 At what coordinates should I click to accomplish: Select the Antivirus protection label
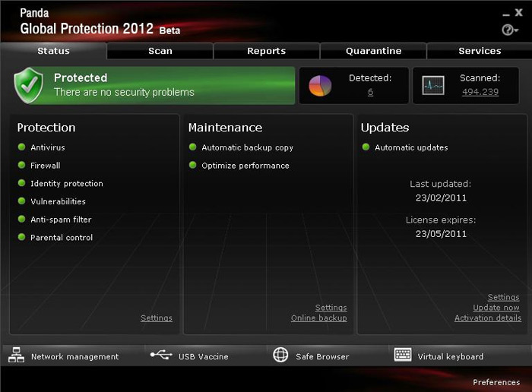pos(47,147)
